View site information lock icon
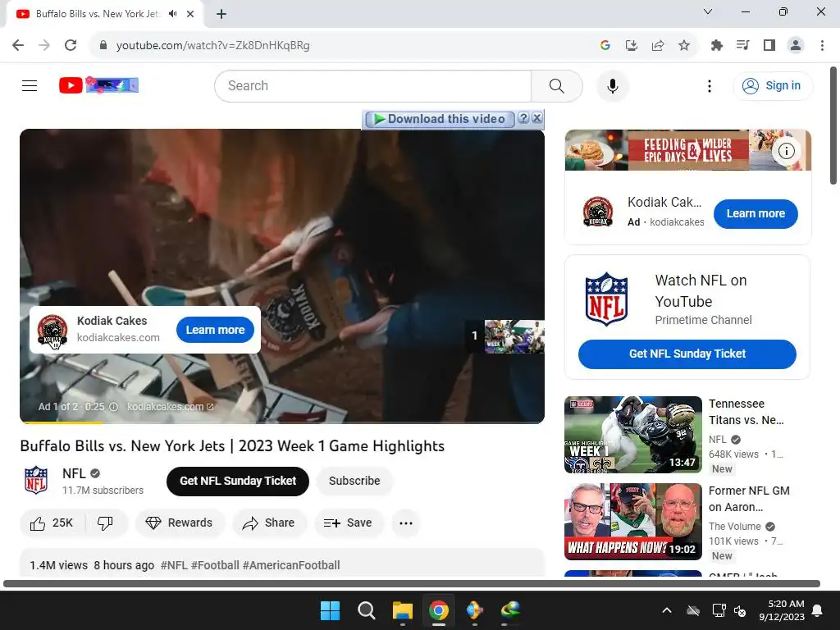 click(103, 46)
